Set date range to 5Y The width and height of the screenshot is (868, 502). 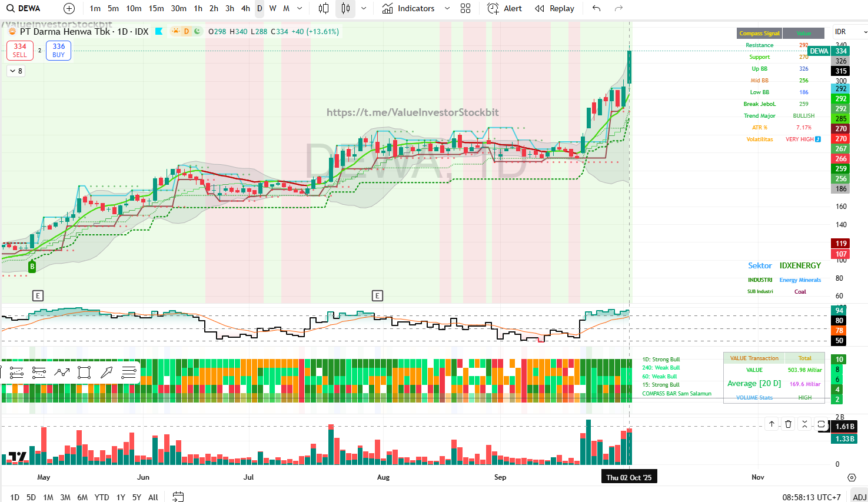coord(137,497)
